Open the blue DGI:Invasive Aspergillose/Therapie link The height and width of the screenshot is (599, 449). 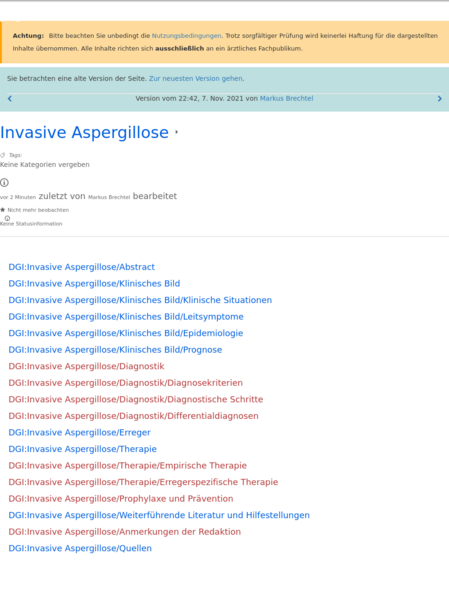click(x=83, y=449)
